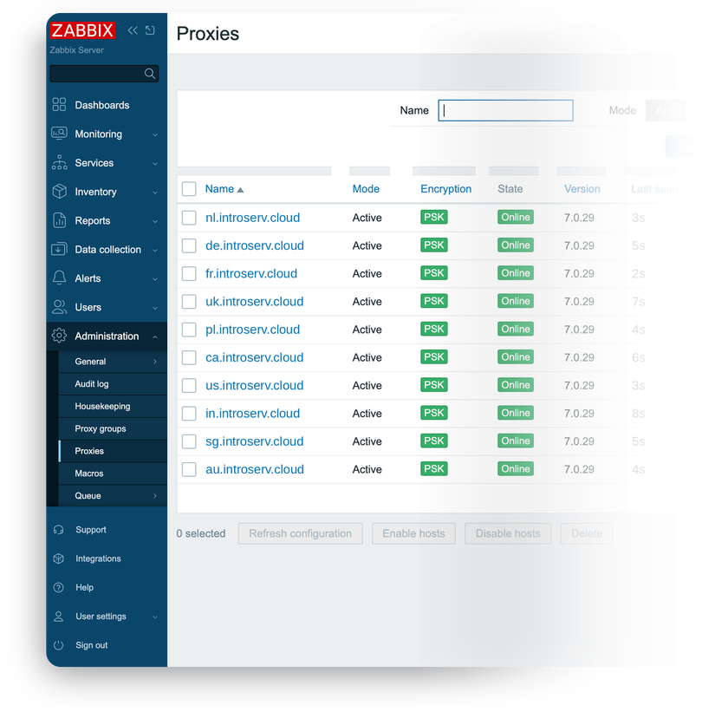Open the General submenu
728x725 pixels.
pos(113,362)
